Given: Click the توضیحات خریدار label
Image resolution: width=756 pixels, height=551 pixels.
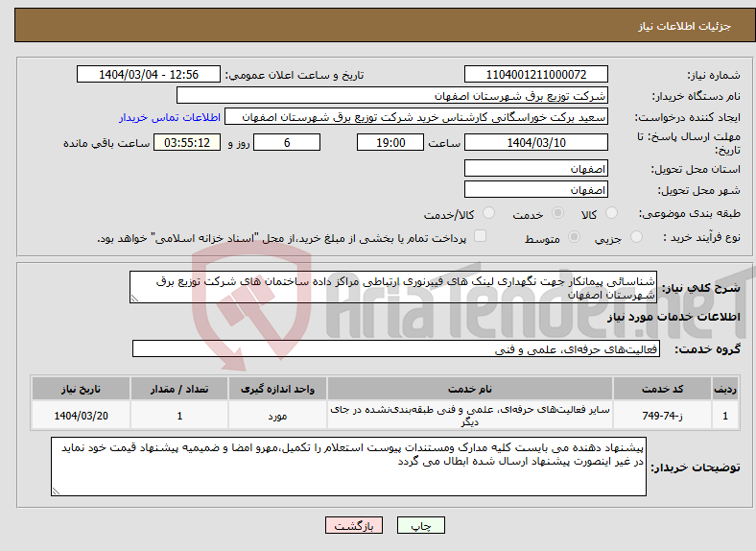Looking at the screenshot, I should click(x=696, y=467).
